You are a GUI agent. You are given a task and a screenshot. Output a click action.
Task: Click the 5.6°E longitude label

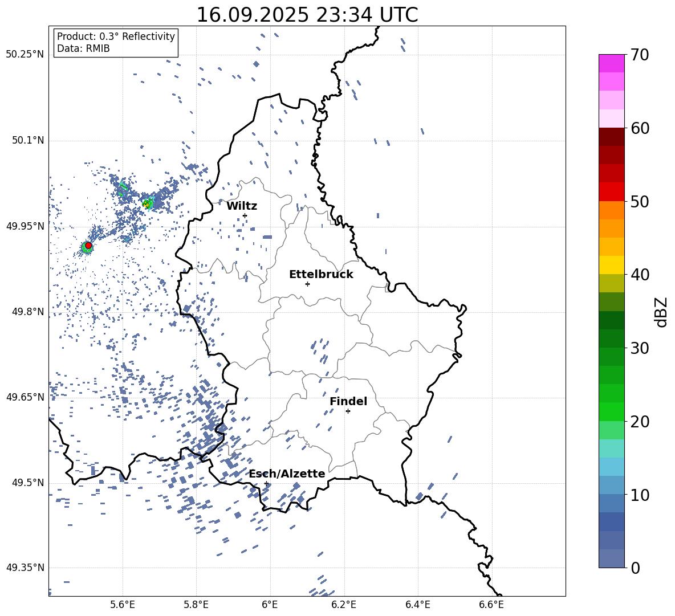pyautogui.click(x=122, y=605)
